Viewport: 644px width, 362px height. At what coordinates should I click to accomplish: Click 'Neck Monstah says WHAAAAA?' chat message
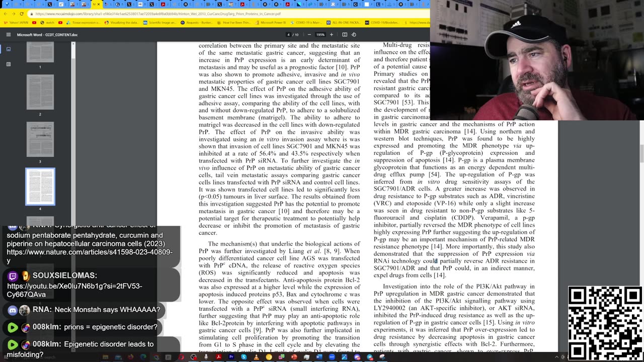tap(107, 310)
